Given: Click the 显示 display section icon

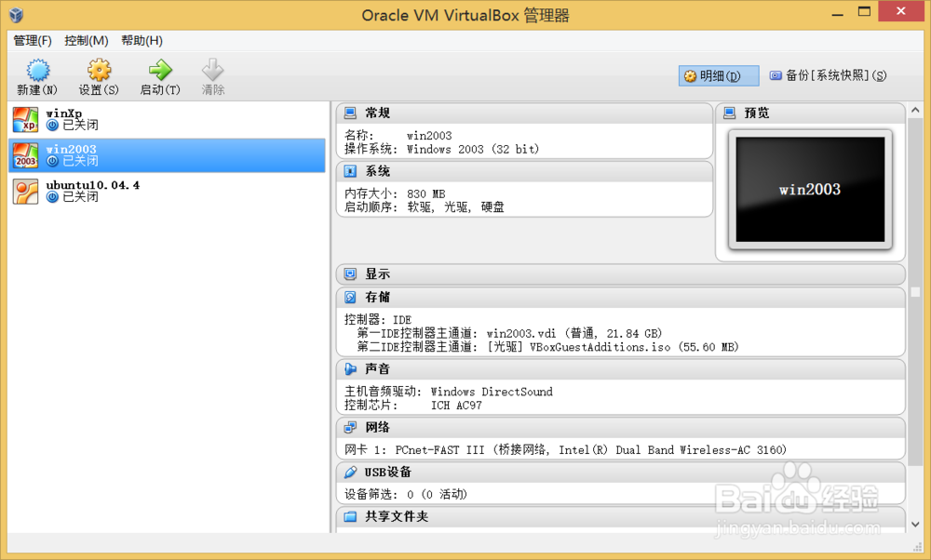Looking at the screenshot, I should click(x=350, y=274).
